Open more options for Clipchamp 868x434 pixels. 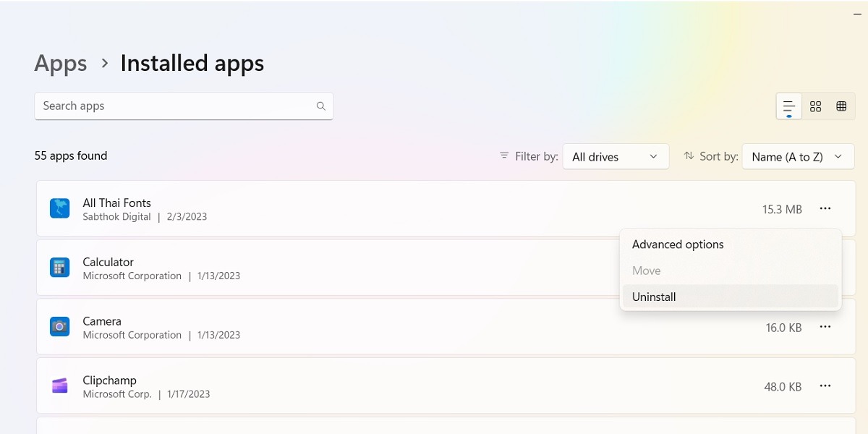pyautogui.click(x=825, y=386)
